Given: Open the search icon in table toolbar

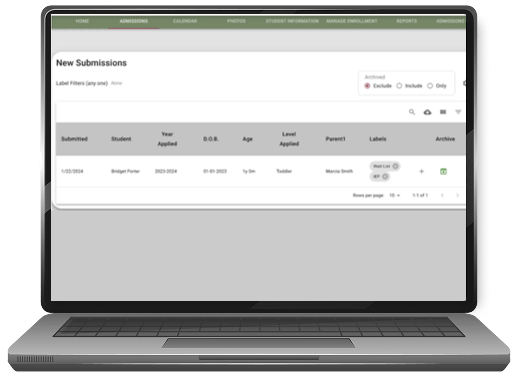Looking at the screenshot, I should coord(412,112).
